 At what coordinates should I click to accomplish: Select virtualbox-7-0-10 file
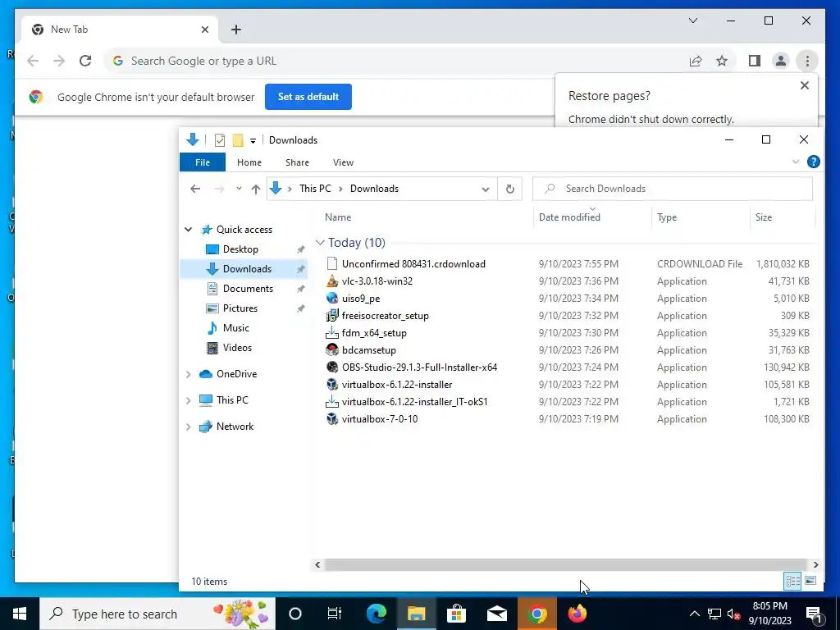(x=380, y=419)
